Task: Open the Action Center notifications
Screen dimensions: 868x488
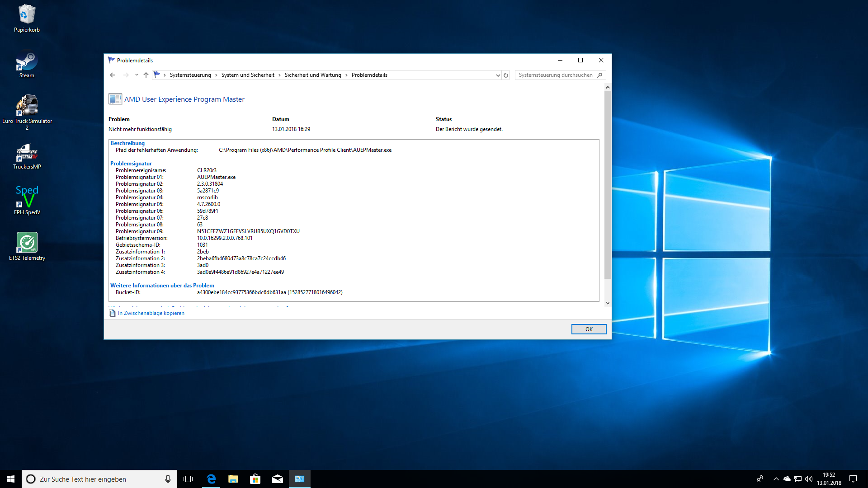Action: (x=853, y=479)
